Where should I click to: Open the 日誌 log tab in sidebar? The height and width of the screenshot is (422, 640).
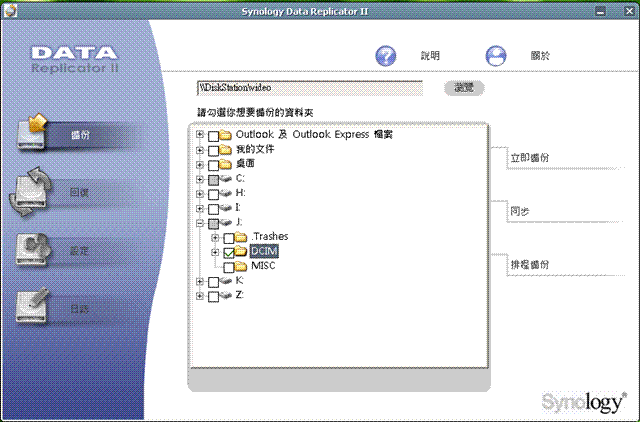(x=79, y=309)
